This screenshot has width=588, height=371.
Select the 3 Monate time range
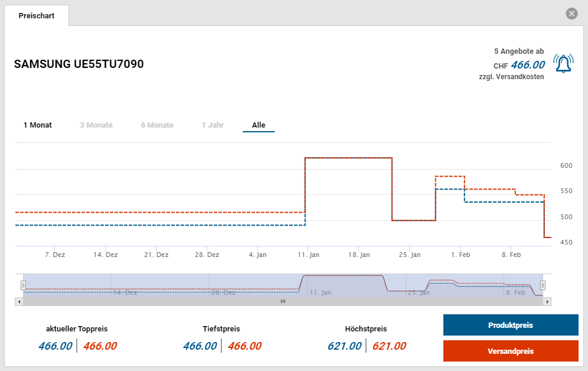[96, 125]
